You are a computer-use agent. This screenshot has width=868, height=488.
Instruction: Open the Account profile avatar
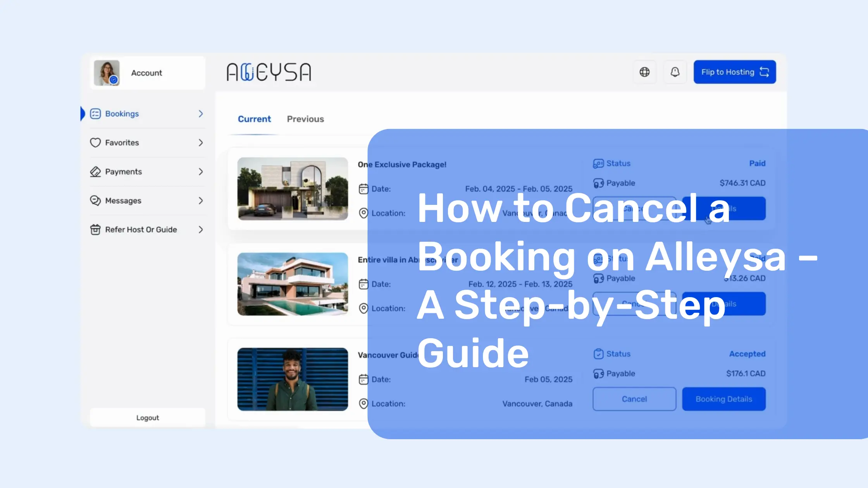tap(107, 73)
